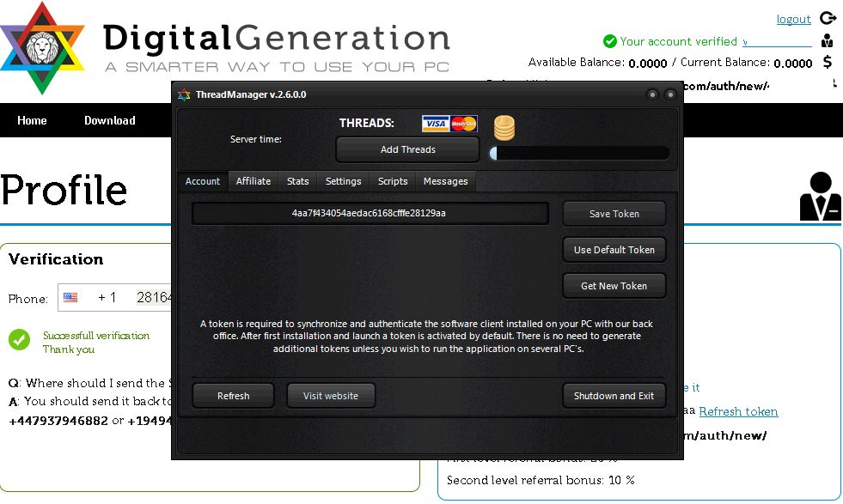
Task: Open the Messages tab
Action: coord(446,181)
